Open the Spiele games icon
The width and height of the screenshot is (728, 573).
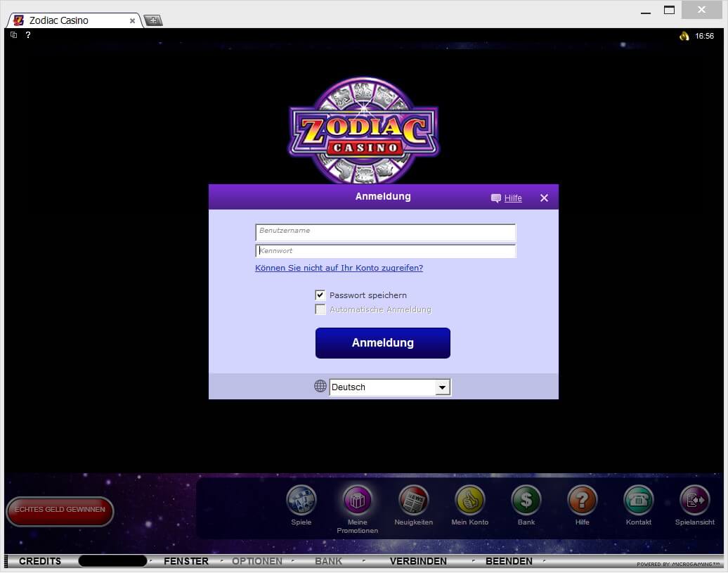[x=301, y=500]
